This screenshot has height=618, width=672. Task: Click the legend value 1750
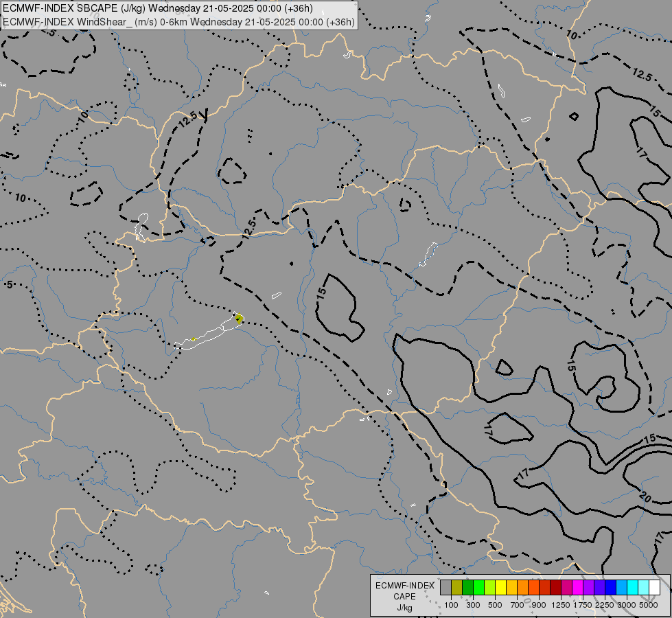tap(583, 605)
